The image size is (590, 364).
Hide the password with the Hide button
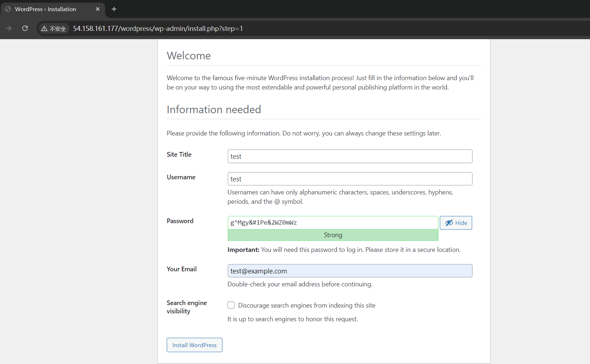(x=456, y=223)
